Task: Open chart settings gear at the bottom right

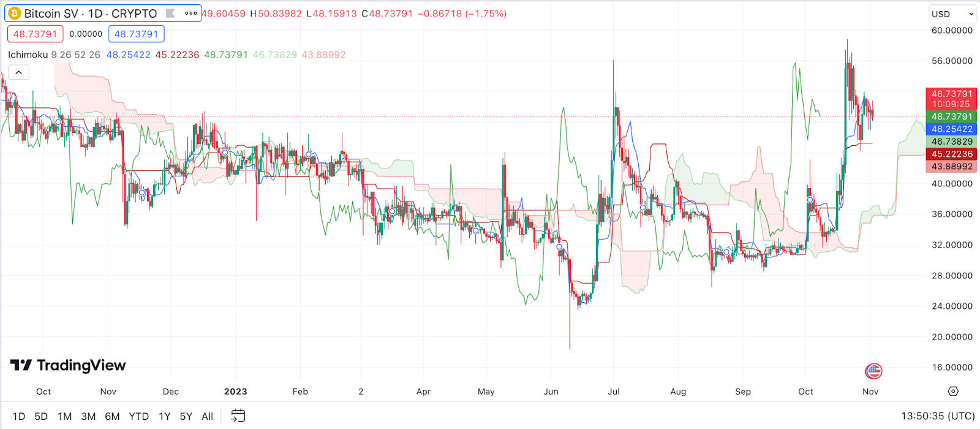Action: click(x=953, y=391)
